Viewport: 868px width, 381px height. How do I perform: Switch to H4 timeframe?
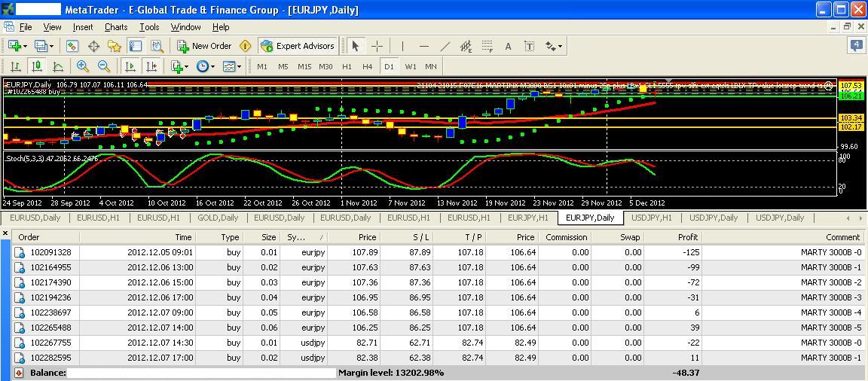[x=368, y=66]
